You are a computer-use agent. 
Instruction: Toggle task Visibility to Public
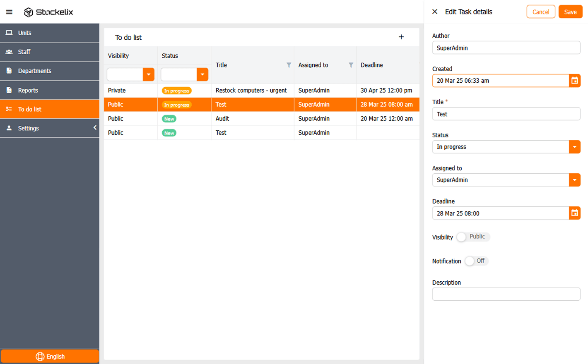tap(461, 237)
